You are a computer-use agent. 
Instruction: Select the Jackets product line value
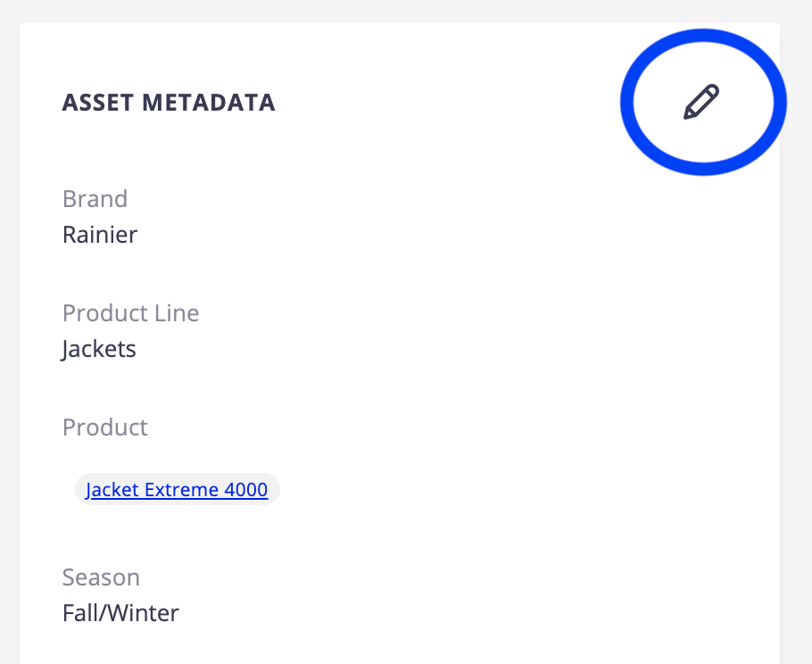pyautogui.click(x=99, y=350)
